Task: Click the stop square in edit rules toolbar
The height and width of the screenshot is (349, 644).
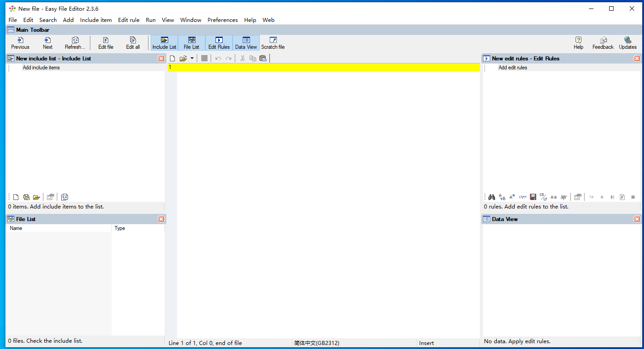Action: click(x=633, y=197)
